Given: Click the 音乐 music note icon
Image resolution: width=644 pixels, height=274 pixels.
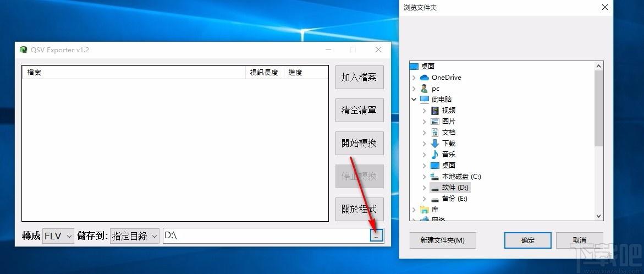Looking at the screenshot, I should 435,155.
